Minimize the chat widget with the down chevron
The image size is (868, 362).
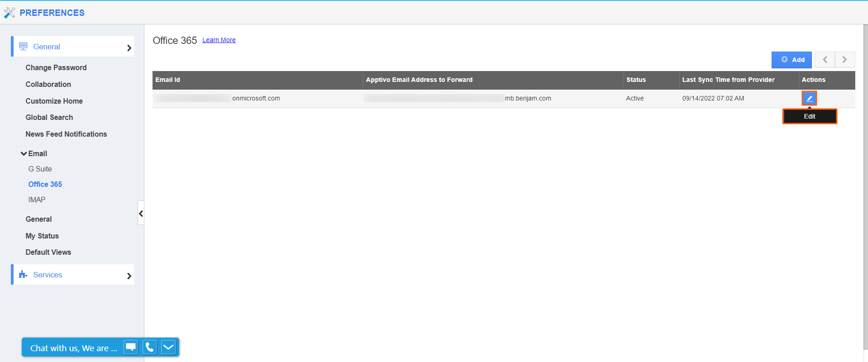pyautogui.click(x=168, y=347)
